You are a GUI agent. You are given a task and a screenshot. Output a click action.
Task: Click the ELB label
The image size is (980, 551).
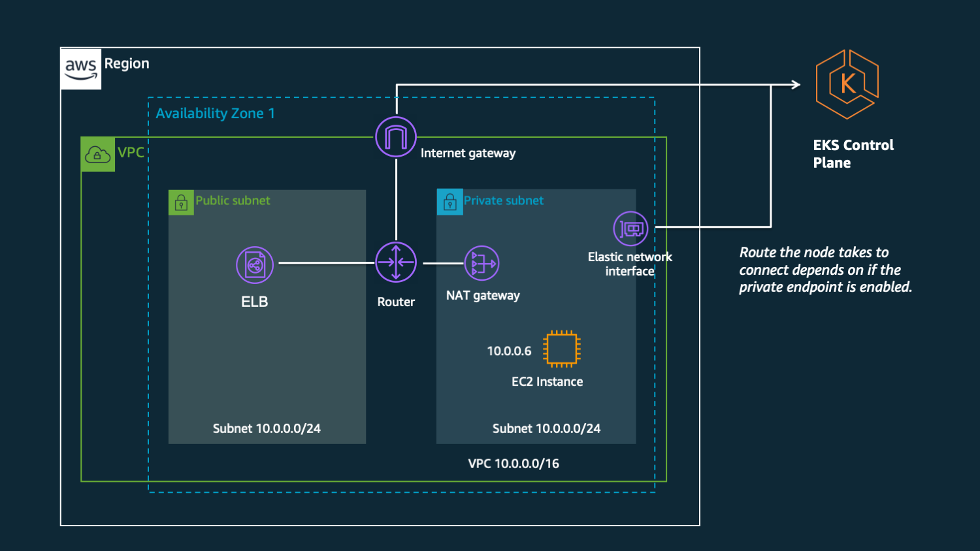tap(255, 302)
